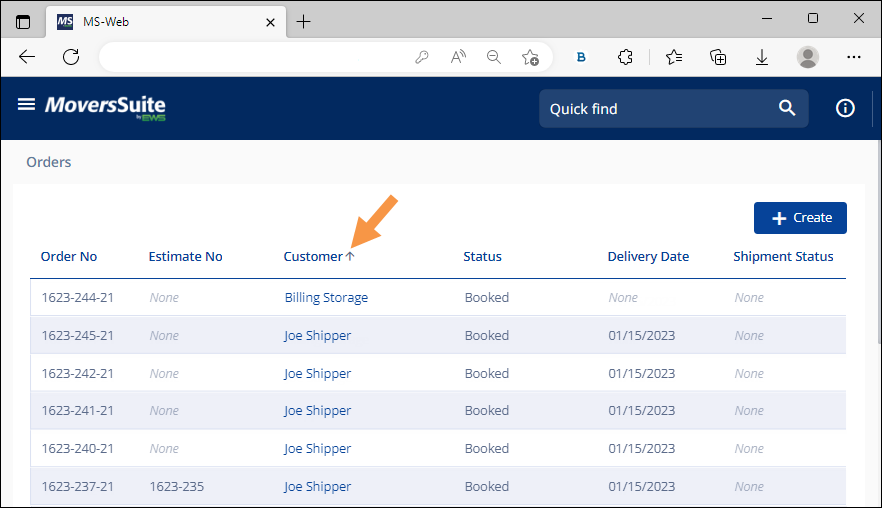882x508 pixels.
Task: Open Joe Shipper link for order 1623-241-21
Action: click(317, 411)
